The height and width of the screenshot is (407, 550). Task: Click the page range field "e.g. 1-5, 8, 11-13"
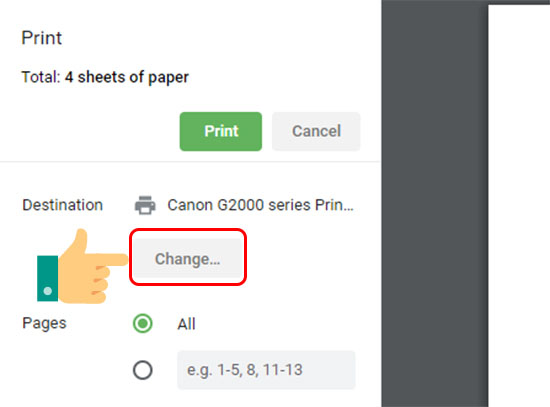tap(266, 370)
